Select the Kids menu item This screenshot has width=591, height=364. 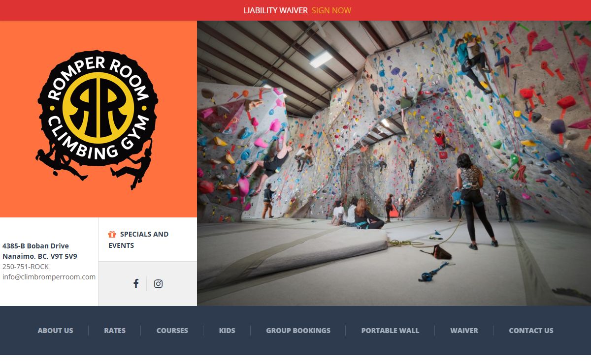[x=227, y=331]
